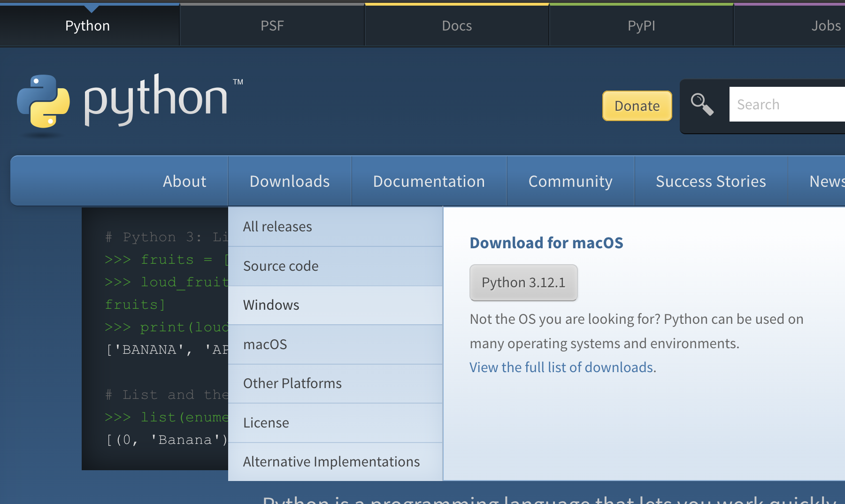Screen dimensions: 845x504
Task: Select Other Platforms in Downloads menu
Action: coord(335,383)
